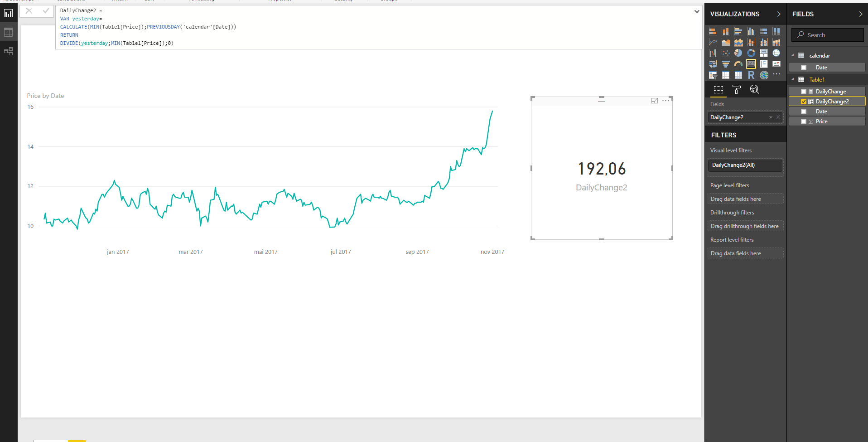Uncheck the DailyChange2 field checkbox

[804, 101]
